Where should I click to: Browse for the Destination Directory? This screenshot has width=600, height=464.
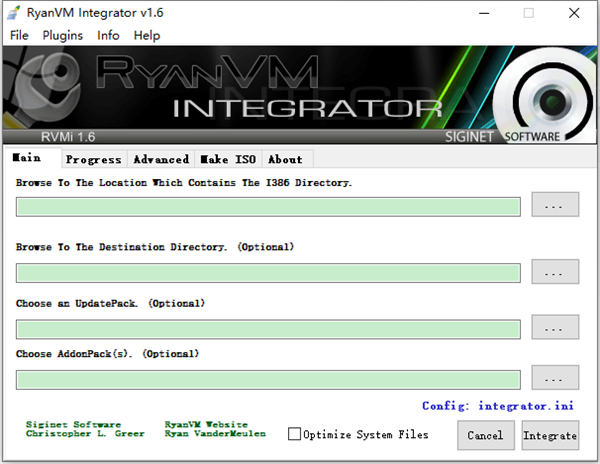point(555,272)
